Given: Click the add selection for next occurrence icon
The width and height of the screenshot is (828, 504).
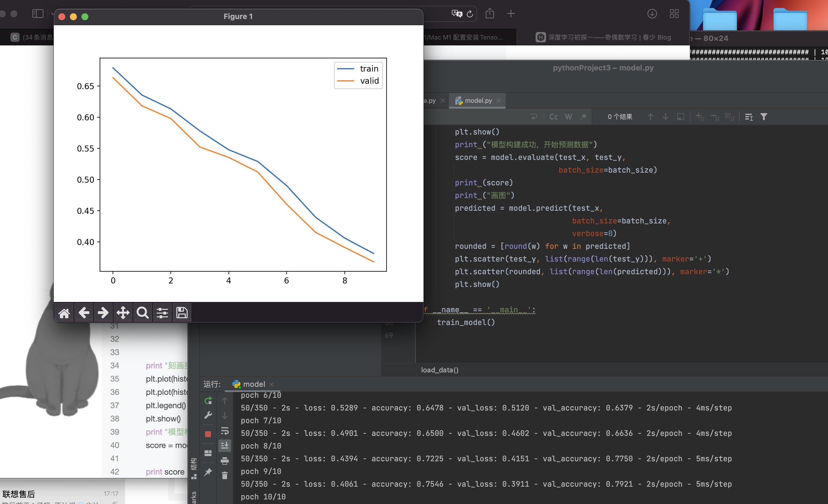Looking at the screenshot, I should pyautogui.click(x=700, y=117).
